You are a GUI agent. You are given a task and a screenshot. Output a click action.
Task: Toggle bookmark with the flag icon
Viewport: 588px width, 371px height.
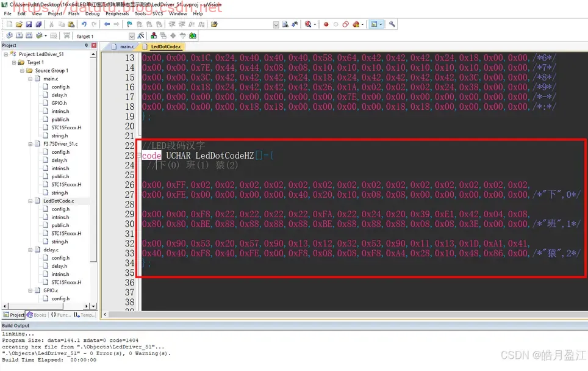click(x=129, y=24)
